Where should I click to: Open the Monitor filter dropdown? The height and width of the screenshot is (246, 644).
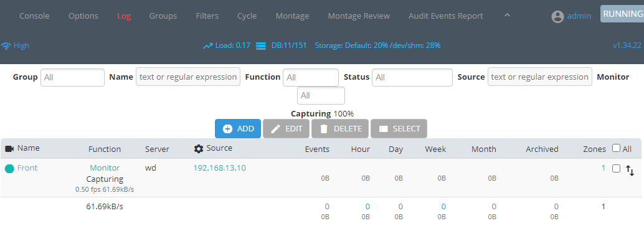(x=321, y=96)
